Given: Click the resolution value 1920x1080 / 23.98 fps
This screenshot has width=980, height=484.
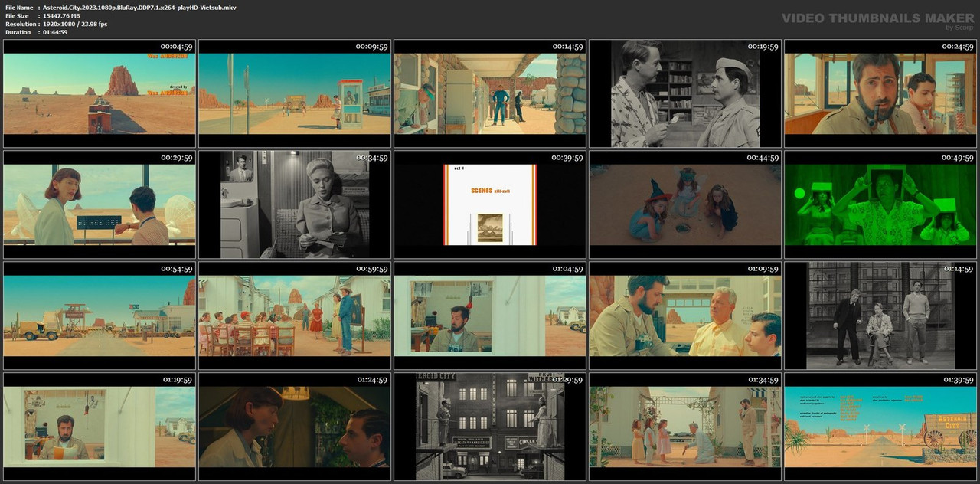Looking at the screenshot, I should [x=75, y=24].
